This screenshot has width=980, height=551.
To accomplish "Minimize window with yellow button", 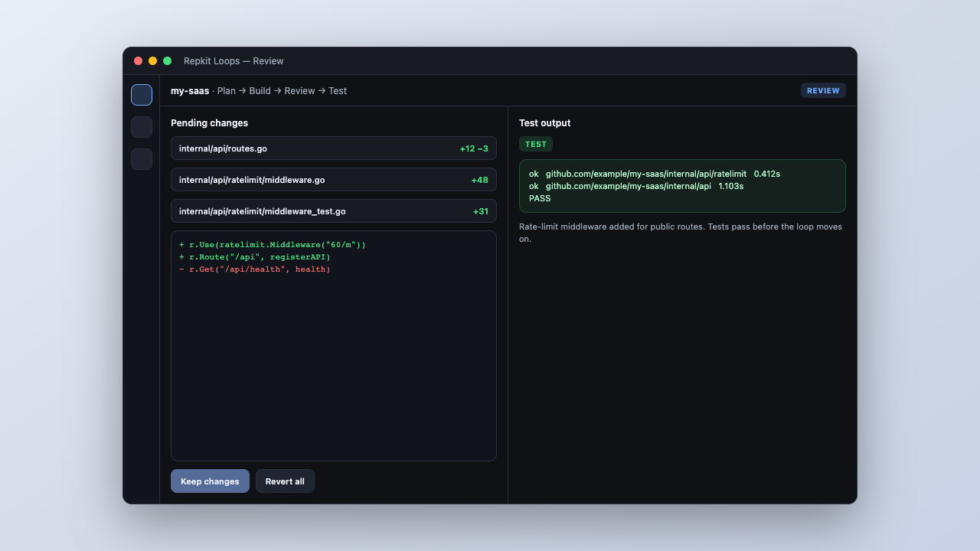I will [x=153, y=61].
